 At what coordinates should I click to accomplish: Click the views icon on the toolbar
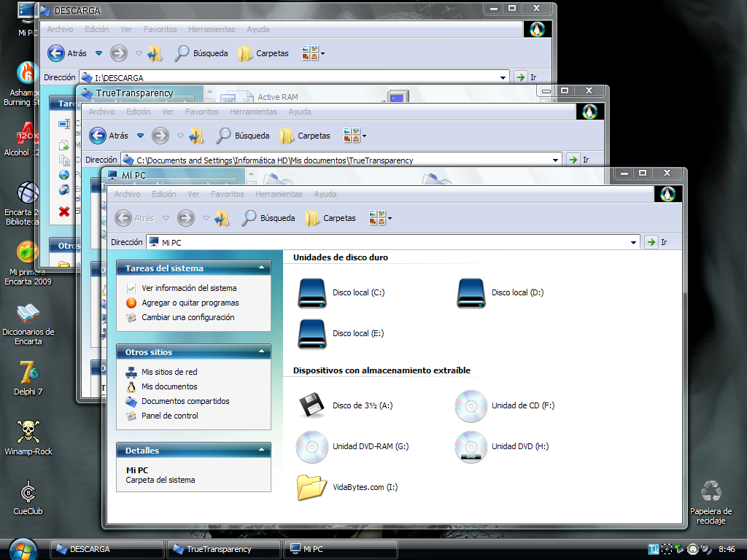pos(376,217)
